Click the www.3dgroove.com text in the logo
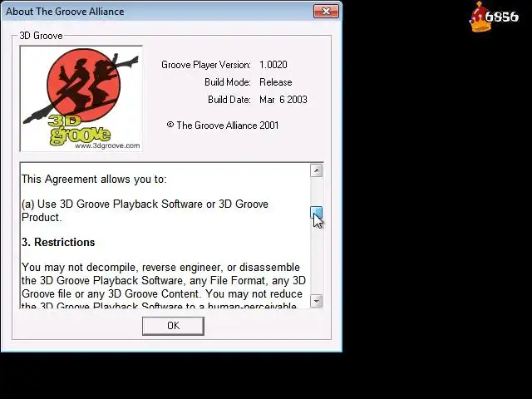The height and width of the screenshot is (399, 532). (107, 145)
